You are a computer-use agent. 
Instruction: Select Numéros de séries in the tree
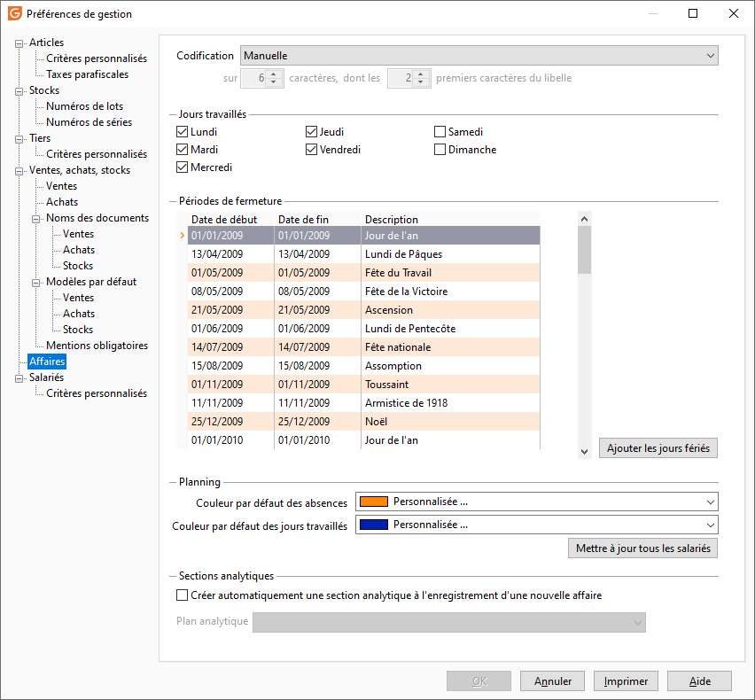click(90, 121)
